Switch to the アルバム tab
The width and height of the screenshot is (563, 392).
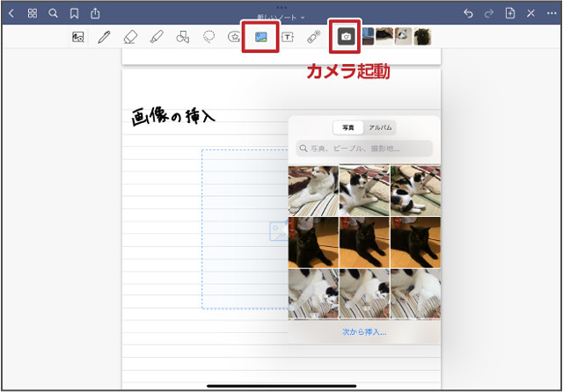380,128
